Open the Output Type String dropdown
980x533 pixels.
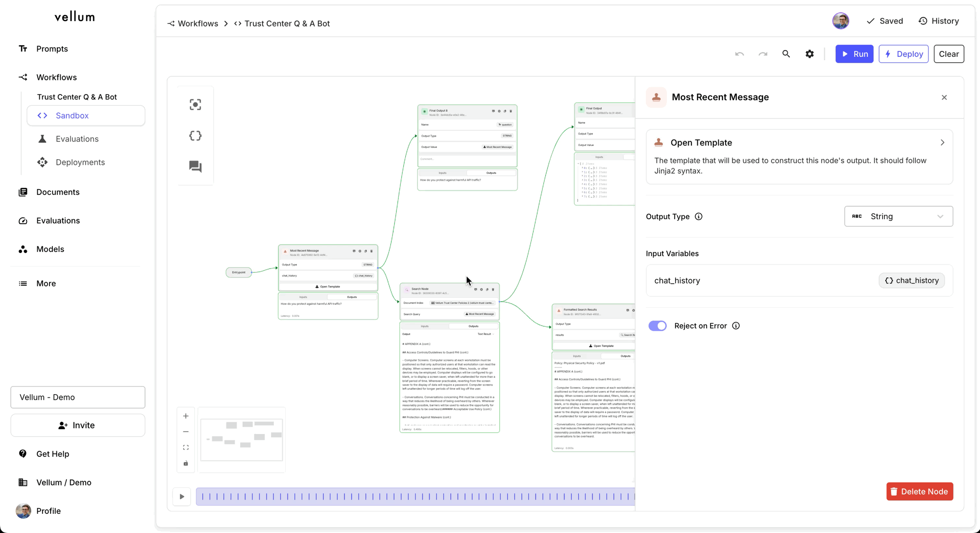pos(898,217)
